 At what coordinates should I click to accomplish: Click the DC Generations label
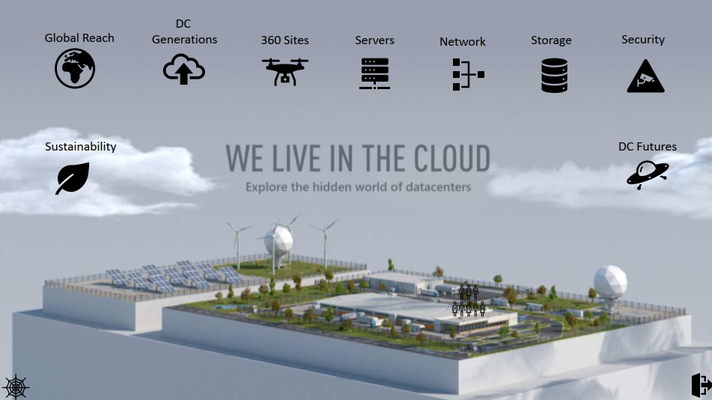(184, 31)
